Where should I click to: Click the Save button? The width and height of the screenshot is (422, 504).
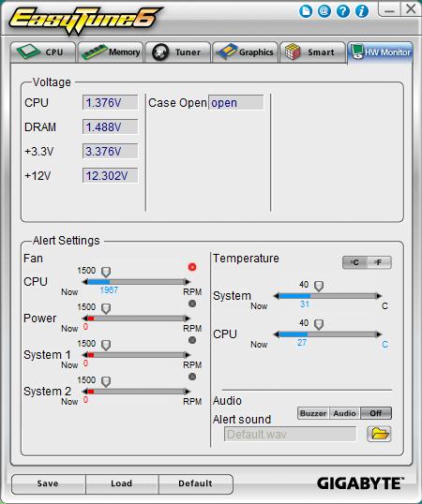coord(48,483)
